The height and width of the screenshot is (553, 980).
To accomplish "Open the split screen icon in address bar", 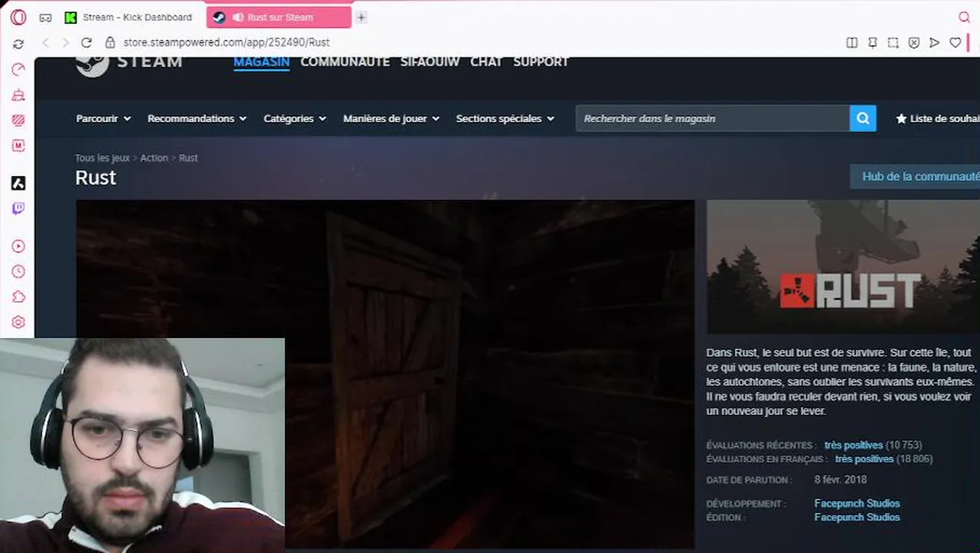I will [x=852, y=43].
